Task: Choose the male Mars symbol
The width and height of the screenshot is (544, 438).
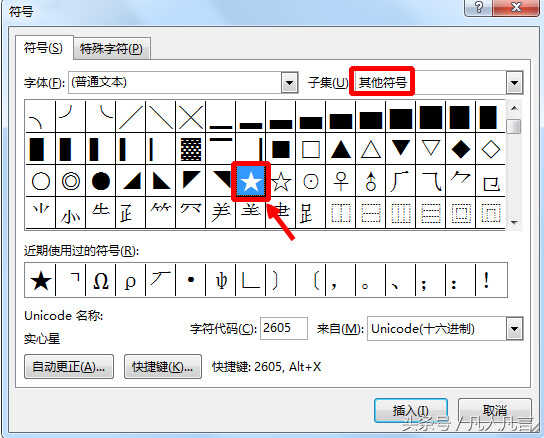Action: (x=371, y=181)
